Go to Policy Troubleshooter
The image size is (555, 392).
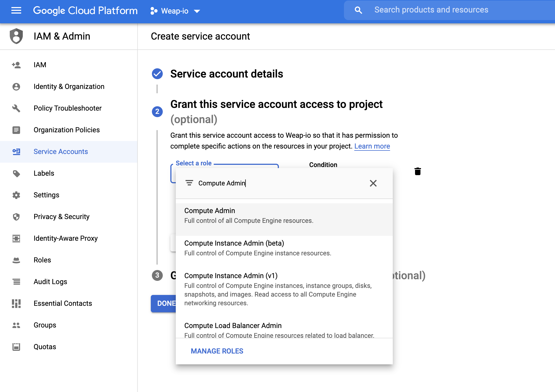pos(69,108)
